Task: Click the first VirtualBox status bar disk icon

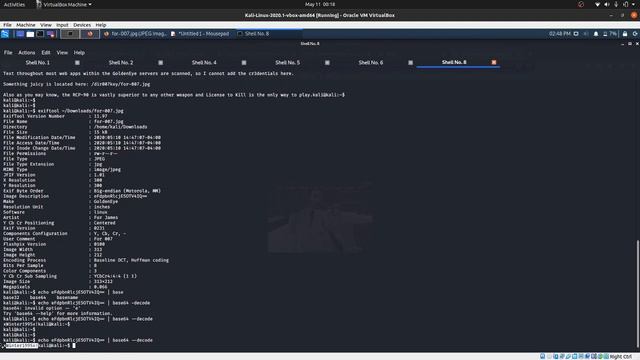Action: pyautogui.click(x=542, y=357)
